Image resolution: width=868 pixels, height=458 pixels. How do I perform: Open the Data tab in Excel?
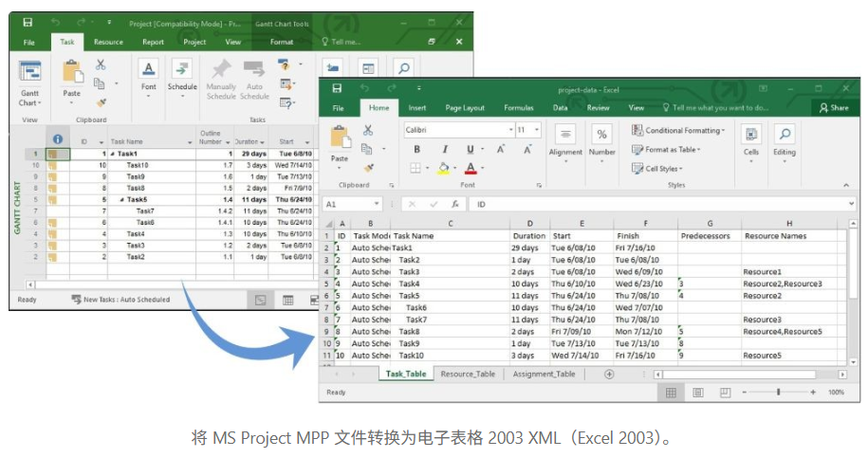pyautogui.click(x=561, y=108)
